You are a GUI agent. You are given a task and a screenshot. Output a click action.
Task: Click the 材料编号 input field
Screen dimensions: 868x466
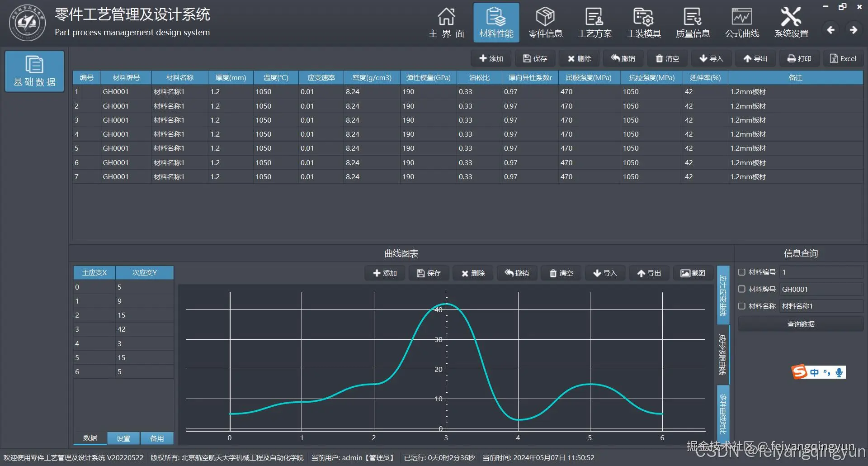(821, 272)
